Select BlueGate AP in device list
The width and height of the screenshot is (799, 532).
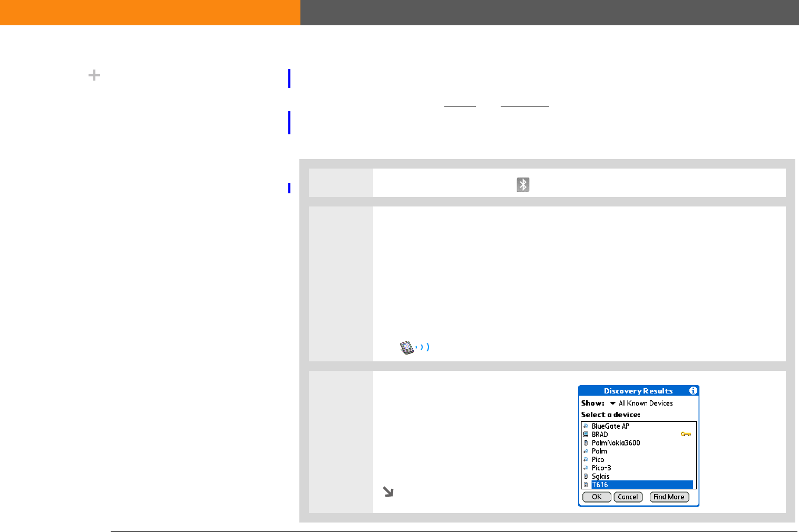tap(610, 426)
